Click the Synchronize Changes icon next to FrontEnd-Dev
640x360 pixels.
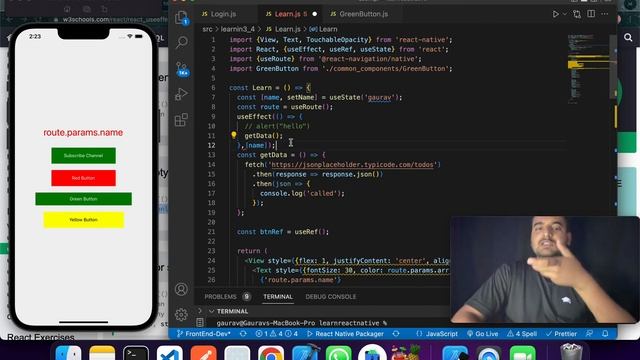click(x=243, y=333)
